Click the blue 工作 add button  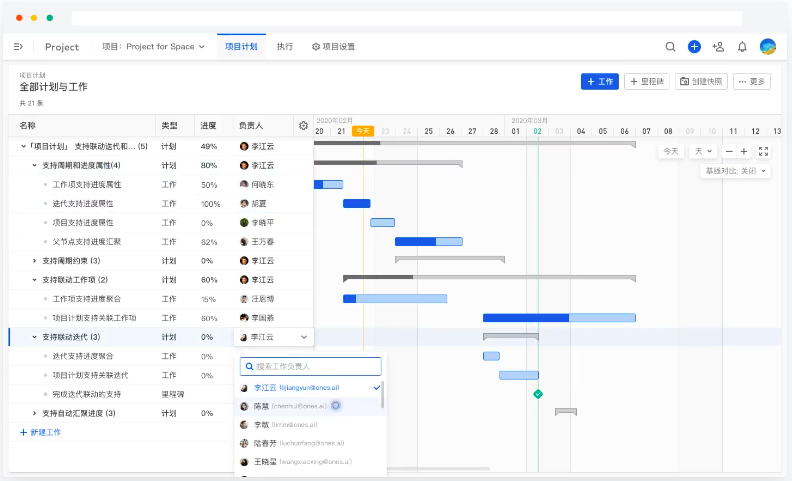pos(600,82)
